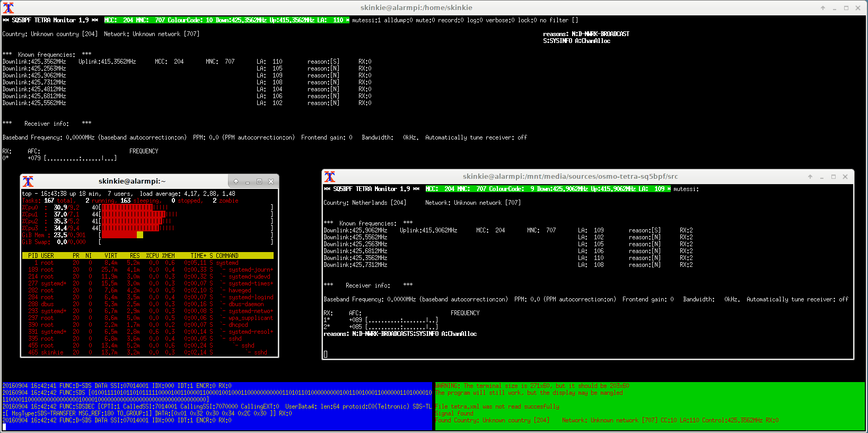Viewport: 868px width, 433px height.
Task: Click the AFC value '+079' in the main window
Action: [x=34, y=158]
